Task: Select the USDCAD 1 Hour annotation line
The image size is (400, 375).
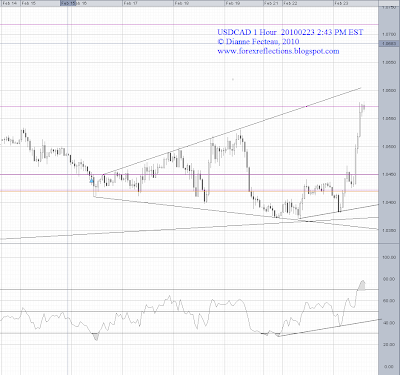Action: 290,32
